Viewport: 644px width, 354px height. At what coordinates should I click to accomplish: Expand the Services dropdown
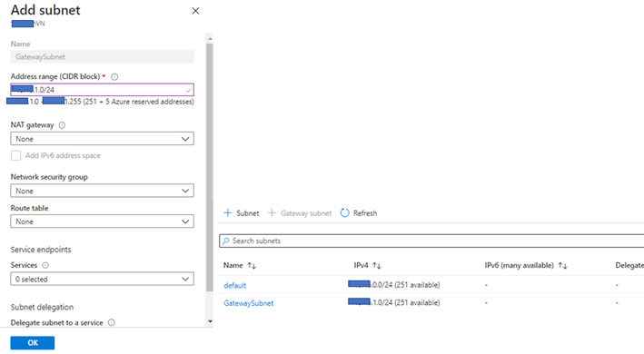(103, 279)
